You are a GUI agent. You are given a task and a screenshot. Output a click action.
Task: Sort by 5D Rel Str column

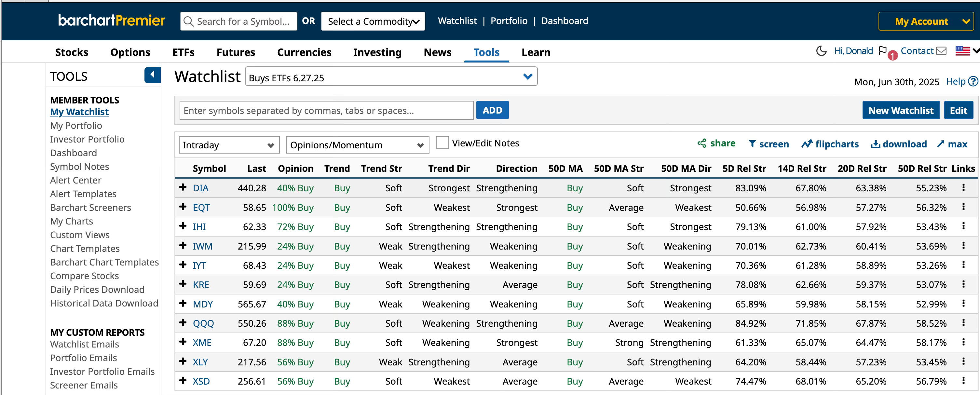(744, 169)
